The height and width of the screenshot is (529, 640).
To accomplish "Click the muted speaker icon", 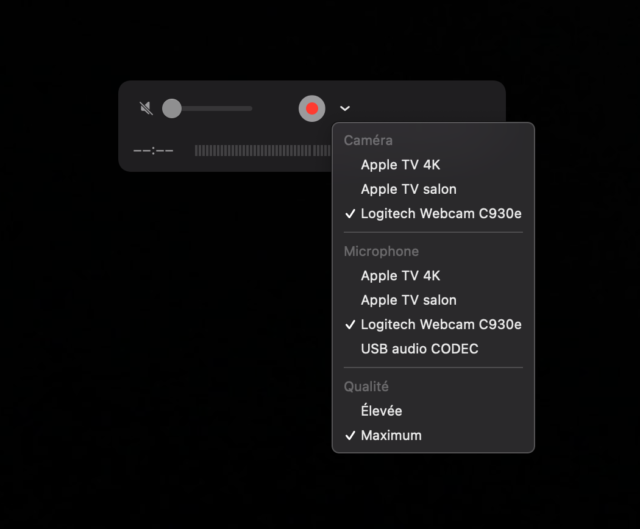I will coord(146,109).
